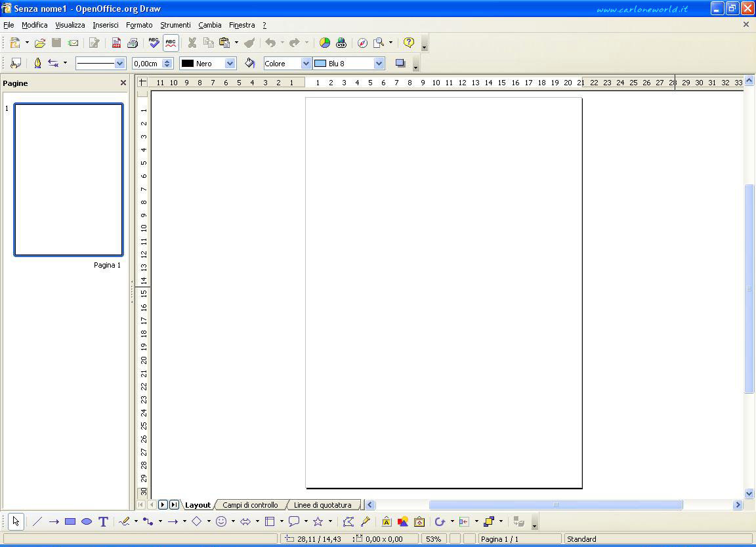Select the Layout tab
Viewport: 756px width, 547px height.
click(x=198, y=505)
